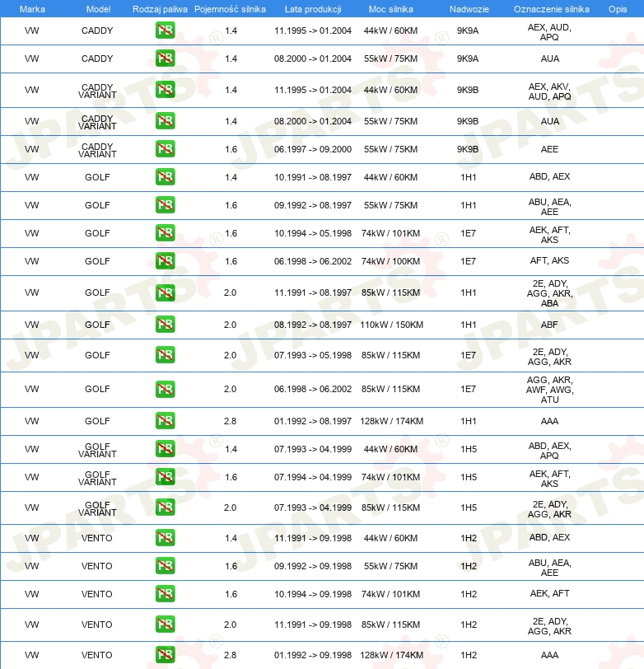Click engine codes AFT, AKS in Golf row
This screenshot has width=644, height=669.
549,260
